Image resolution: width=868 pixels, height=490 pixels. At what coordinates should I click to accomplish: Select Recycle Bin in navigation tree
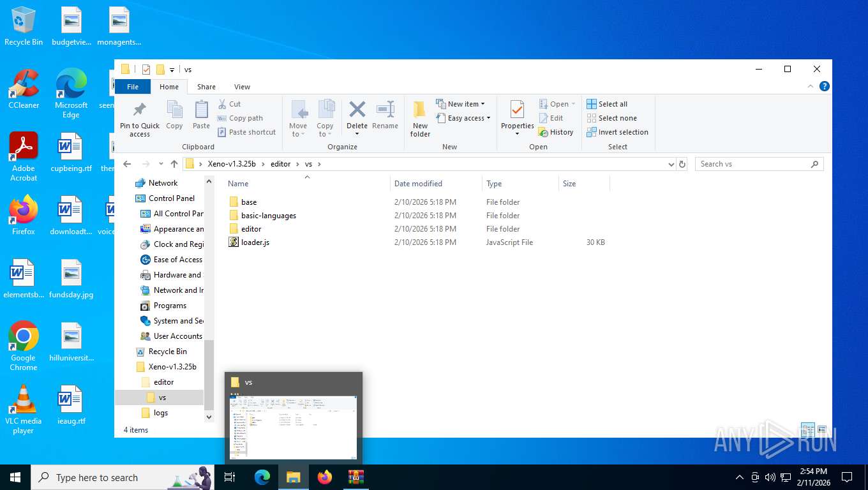[167, 352]
